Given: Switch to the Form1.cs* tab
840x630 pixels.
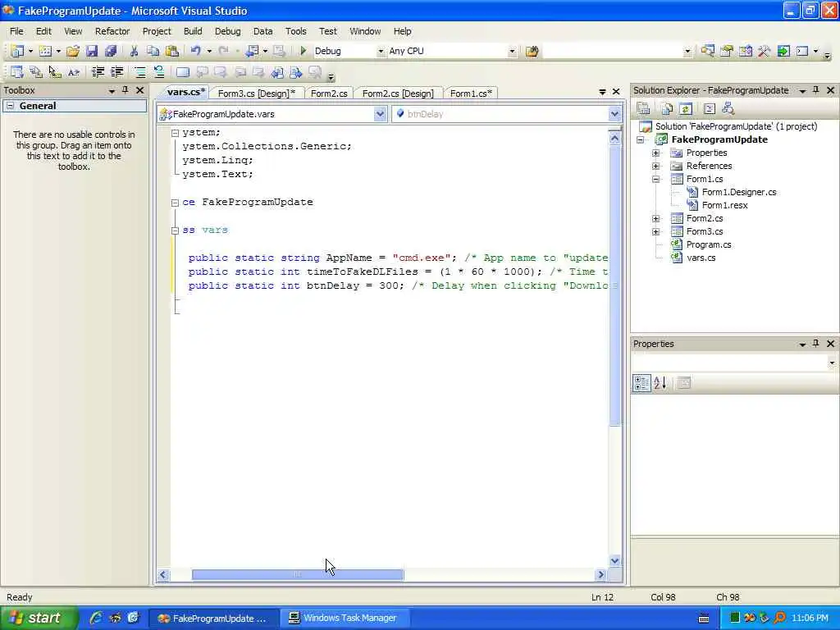Looking at the screenshot, I should (471, 94).
